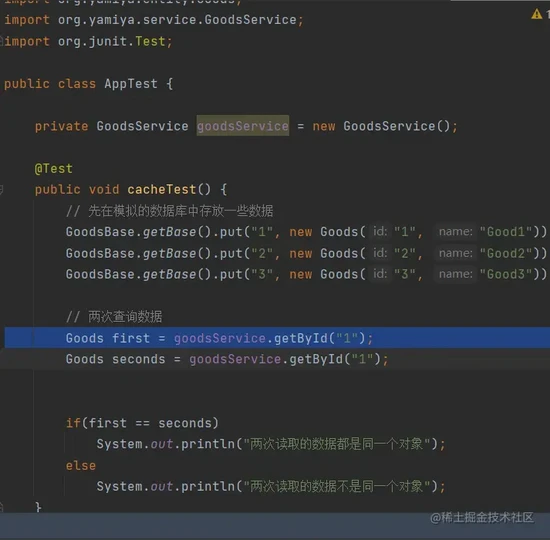Click the string 两次读取的数据不是同一个对象
This screenshot has height=540, width=550.
coord(337,486)
